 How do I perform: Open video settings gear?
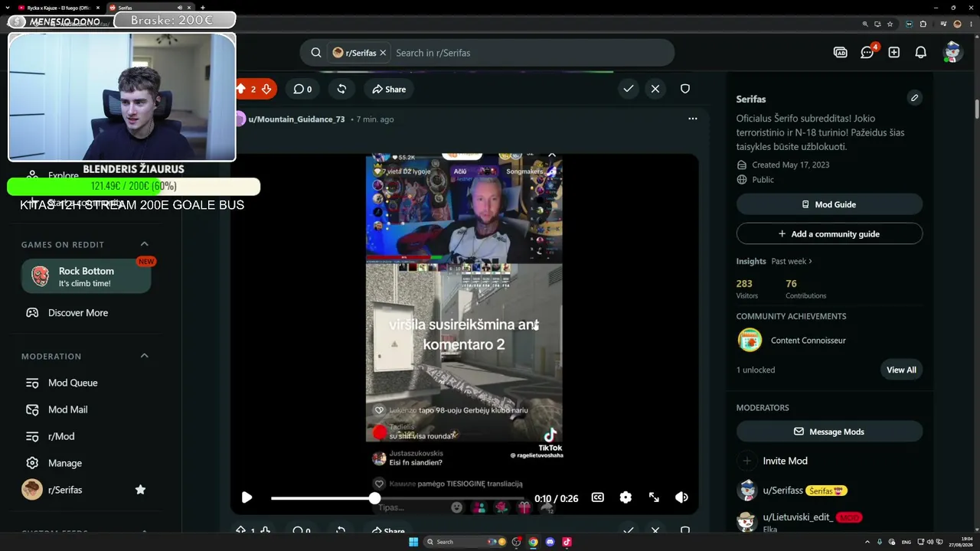coord(626,497)
